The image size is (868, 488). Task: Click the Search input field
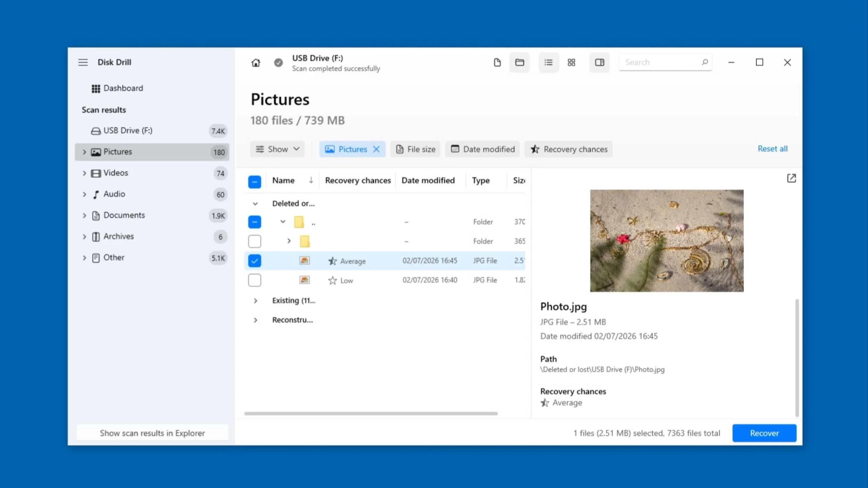coord(665,62)
